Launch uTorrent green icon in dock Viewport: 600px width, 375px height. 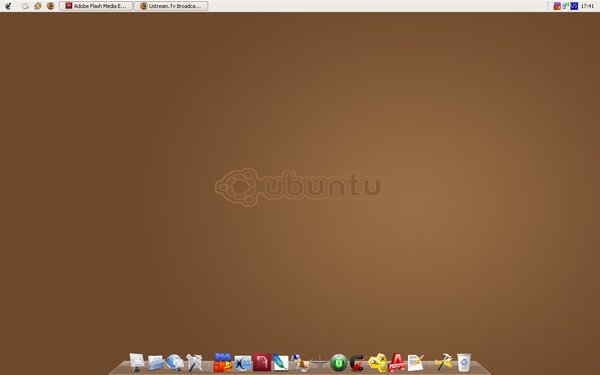pyautogui.click(x=339, y=363)
